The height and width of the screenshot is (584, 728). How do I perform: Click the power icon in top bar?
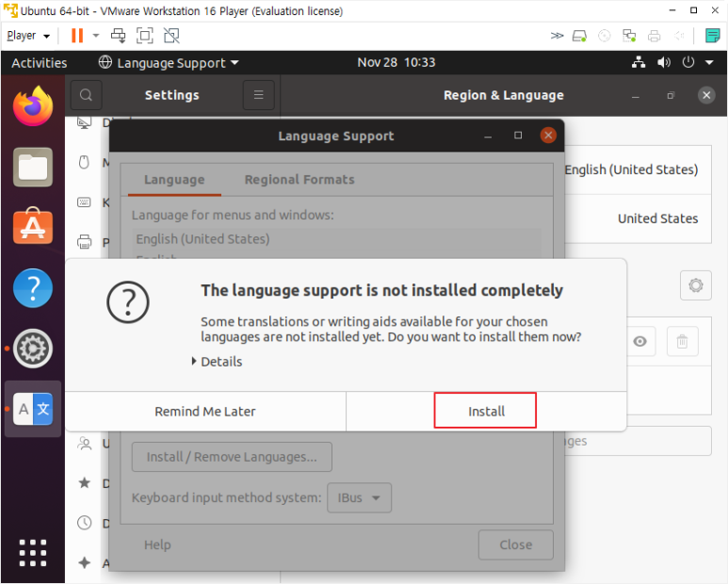(x=688, y=62)
